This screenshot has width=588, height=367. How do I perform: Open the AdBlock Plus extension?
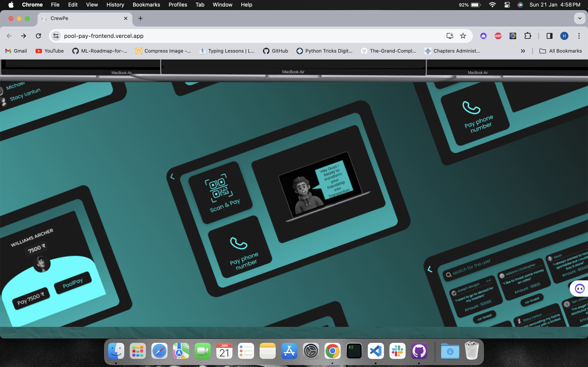click(x=498, y=36)
